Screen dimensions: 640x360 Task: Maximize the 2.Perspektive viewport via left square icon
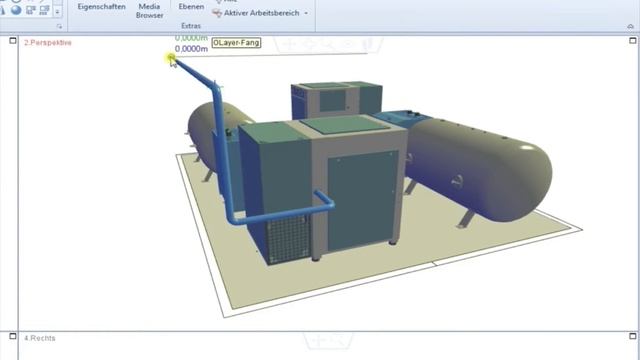pyautogui.click(x=13, y=40)
